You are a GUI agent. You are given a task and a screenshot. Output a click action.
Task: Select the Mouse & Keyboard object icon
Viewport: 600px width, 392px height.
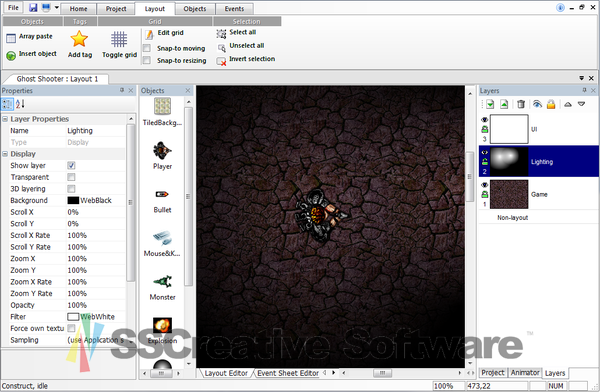click(x=162, y=238)
